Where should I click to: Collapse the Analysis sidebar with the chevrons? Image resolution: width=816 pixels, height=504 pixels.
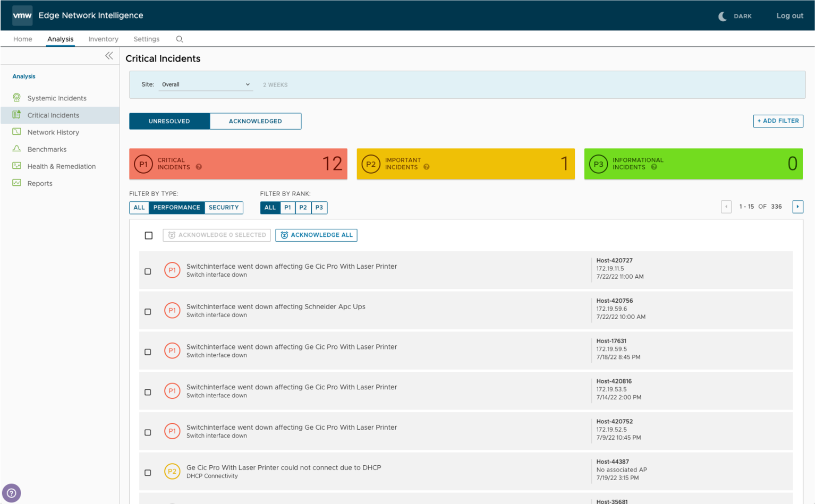coord(109,55)
